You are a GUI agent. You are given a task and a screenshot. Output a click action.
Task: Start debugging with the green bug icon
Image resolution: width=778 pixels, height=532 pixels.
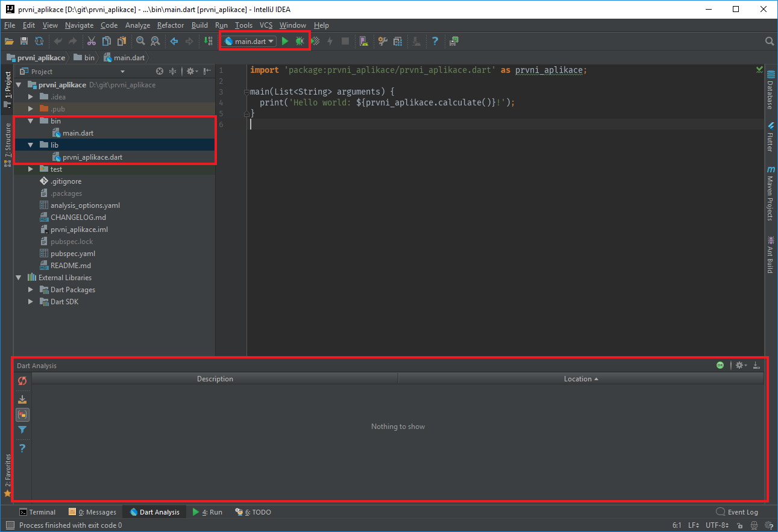(x=300, y=41)
